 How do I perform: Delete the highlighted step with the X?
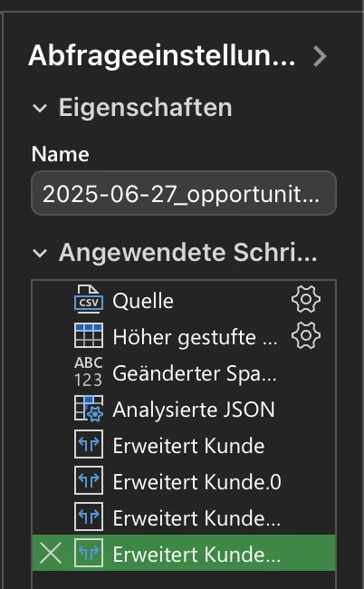point(51,553)
